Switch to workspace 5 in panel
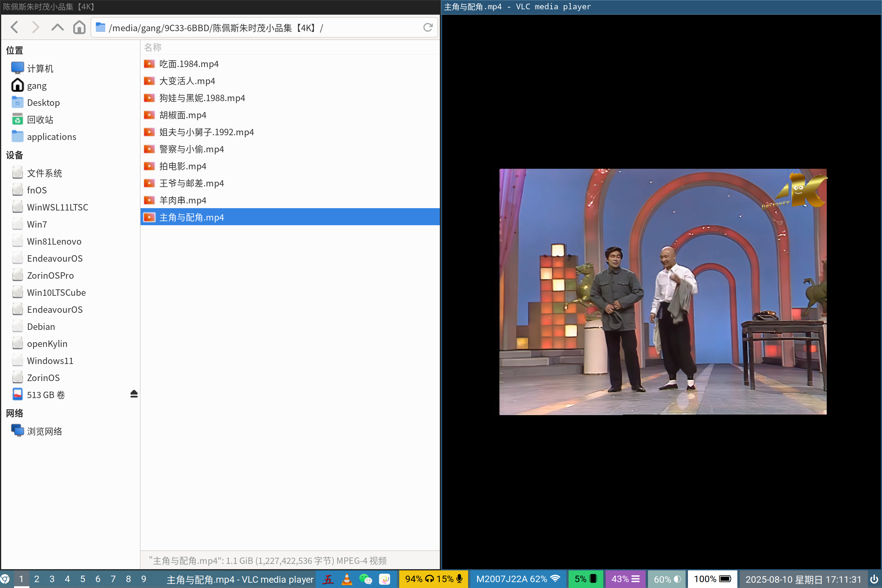 click(x=83, y=579)
